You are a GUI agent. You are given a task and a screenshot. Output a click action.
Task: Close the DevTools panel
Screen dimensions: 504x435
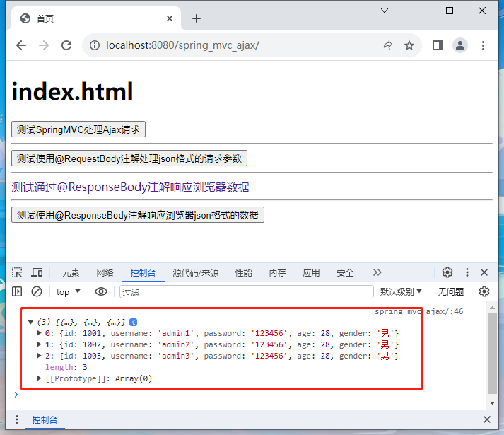[484, 272]
